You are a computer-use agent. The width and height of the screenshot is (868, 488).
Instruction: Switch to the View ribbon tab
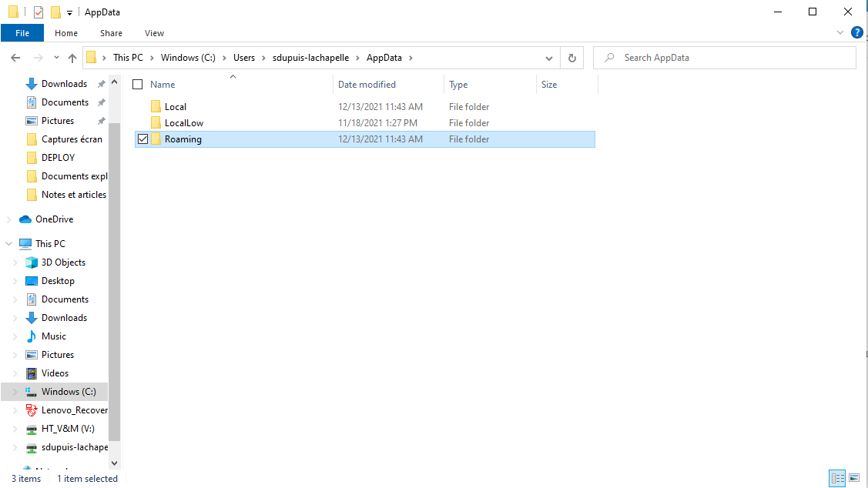pyautogui.click(x=154, y=33)
